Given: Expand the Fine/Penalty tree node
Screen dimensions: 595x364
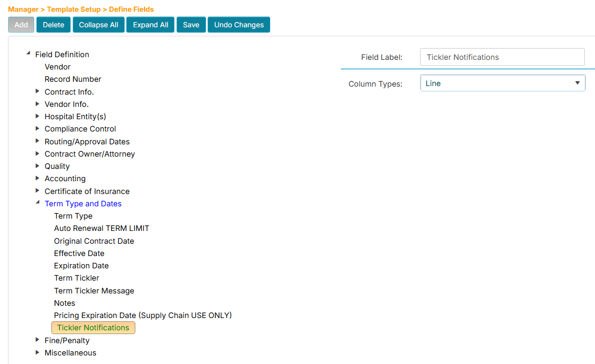Looking at the screenshot, I should click(37, 340).
